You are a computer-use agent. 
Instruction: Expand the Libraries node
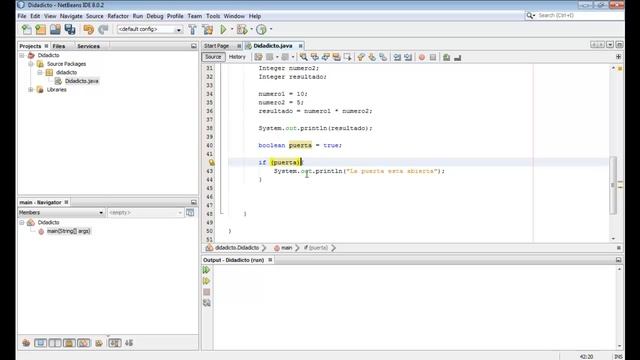pos(31,89)
